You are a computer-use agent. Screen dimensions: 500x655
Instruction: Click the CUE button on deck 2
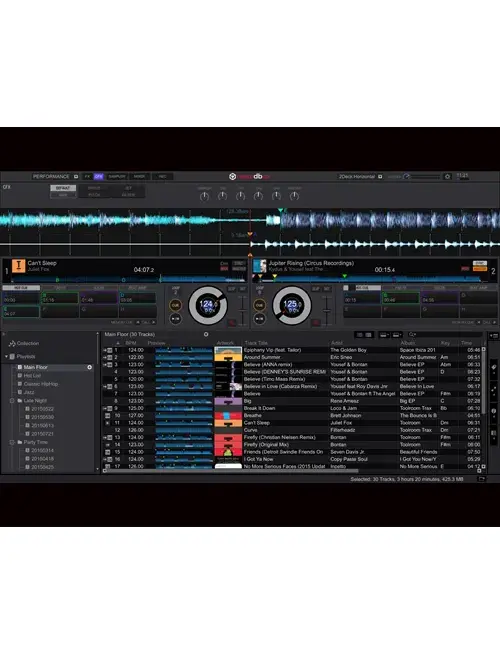point(259,305)
